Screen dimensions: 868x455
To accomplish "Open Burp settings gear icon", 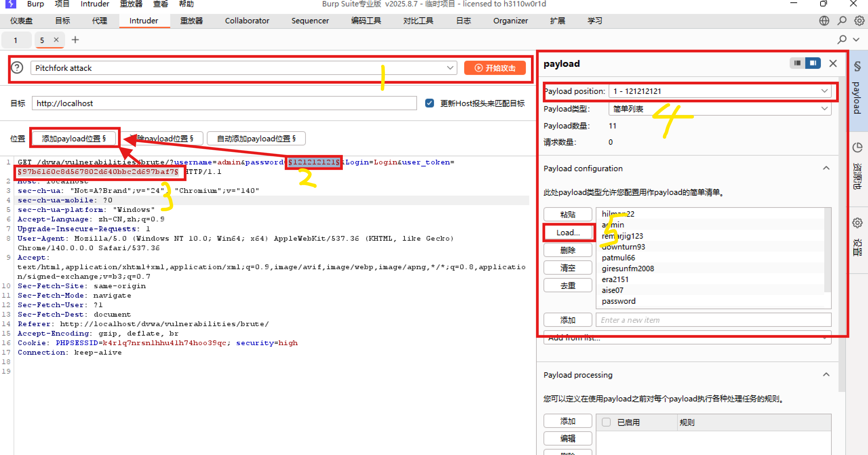I will coord(859,21).
